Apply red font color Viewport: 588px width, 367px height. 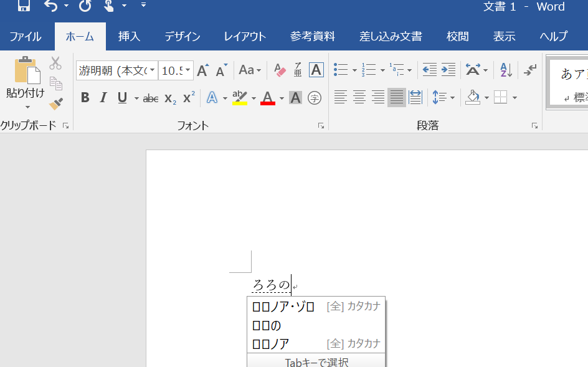(x=268, y=98)
